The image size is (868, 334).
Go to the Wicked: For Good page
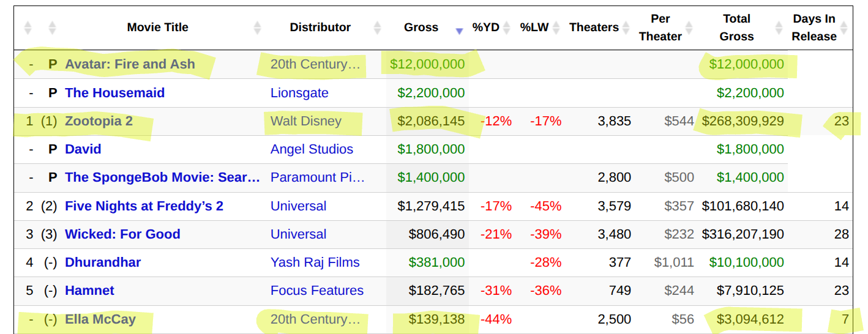122,234
